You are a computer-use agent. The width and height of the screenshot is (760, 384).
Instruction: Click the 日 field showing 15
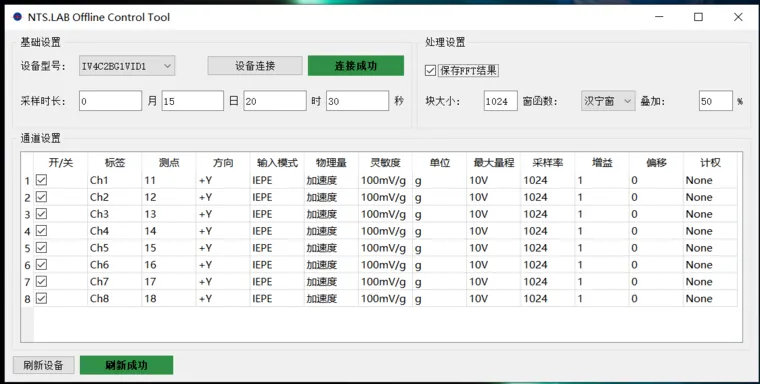[x=193, y=101]
